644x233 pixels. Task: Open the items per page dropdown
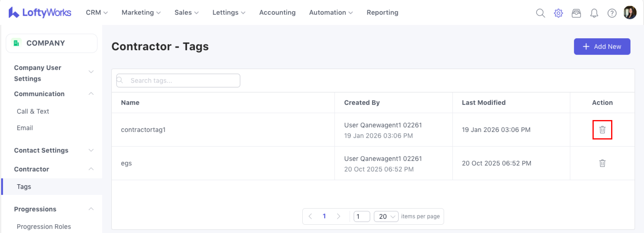pos(386,216)
